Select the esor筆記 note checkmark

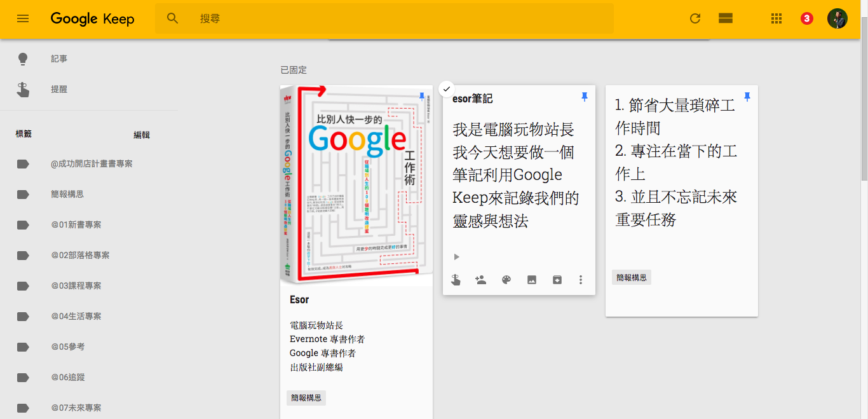tap(447, 89)
